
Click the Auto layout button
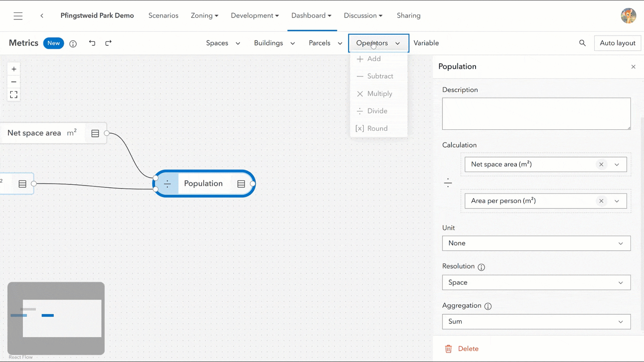click(x=617, y=43)
